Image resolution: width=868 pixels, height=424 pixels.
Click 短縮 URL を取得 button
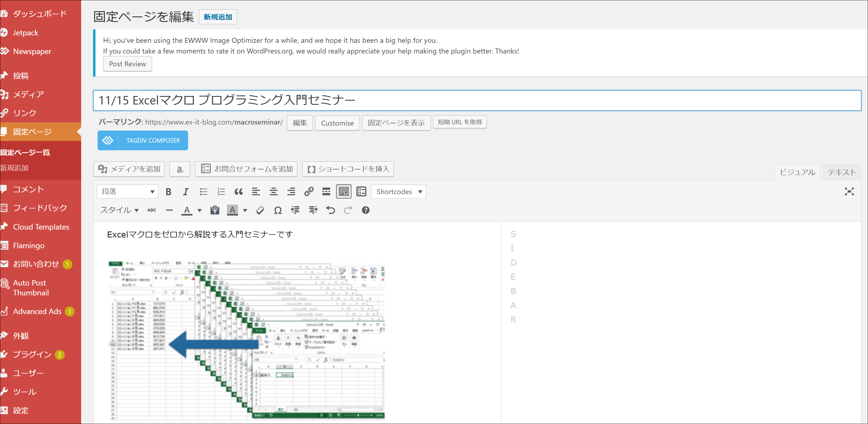(x=459, y=122)
